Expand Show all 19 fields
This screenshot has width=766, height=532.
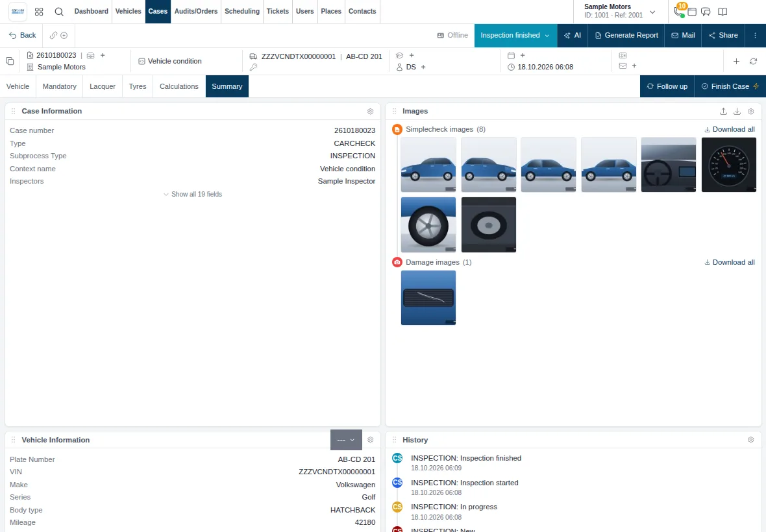[x=193, y=194]
